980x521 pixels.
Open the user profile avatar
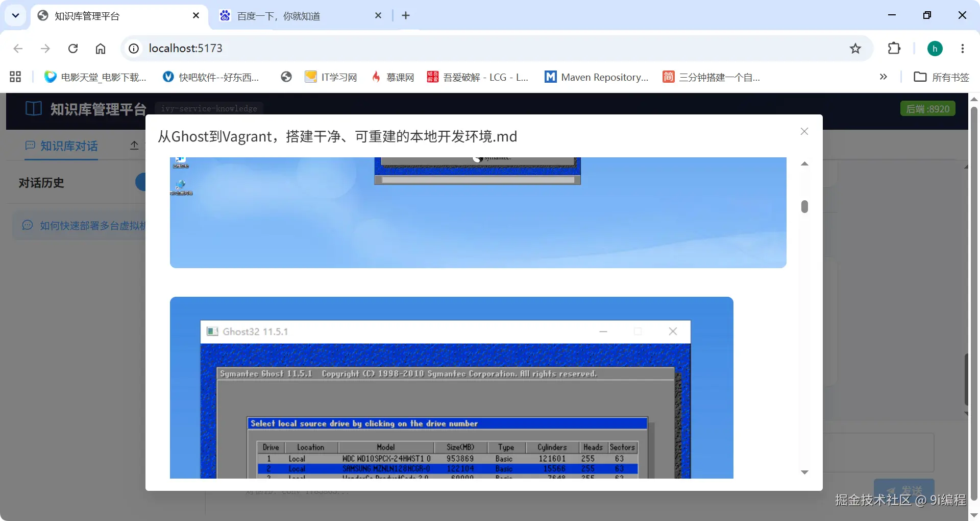tap(935, 49)
